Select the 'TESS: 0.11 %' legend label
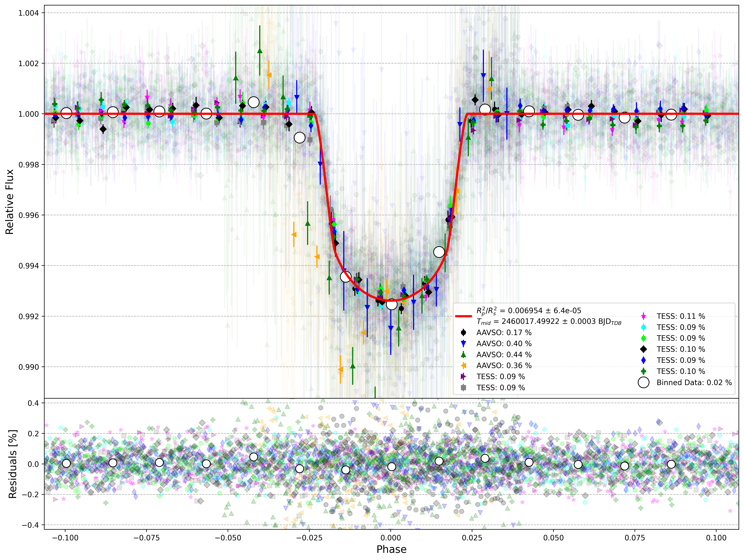Screen dimensions: 744x560 point(681,316)
